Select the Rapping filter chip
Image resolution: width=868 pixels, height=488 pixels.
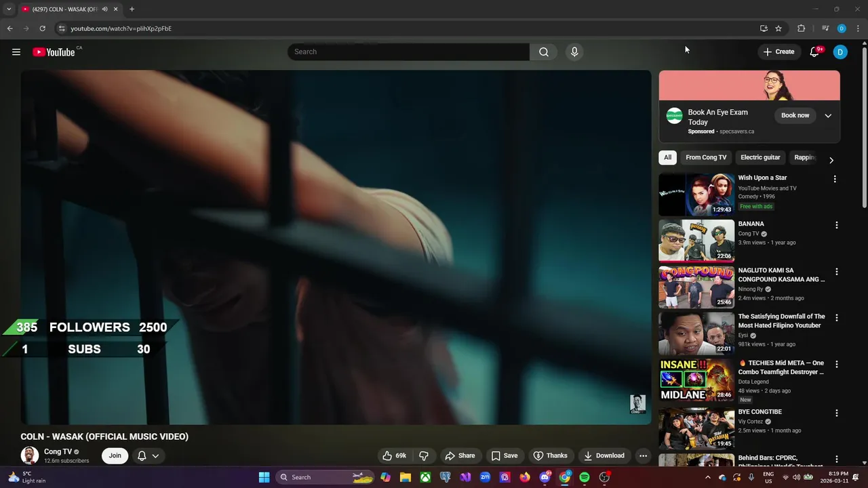805,157
